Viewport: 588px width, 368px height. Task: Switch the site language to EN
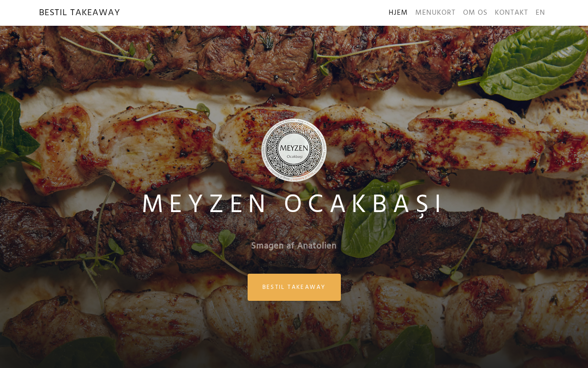click(x=540, y=13)
